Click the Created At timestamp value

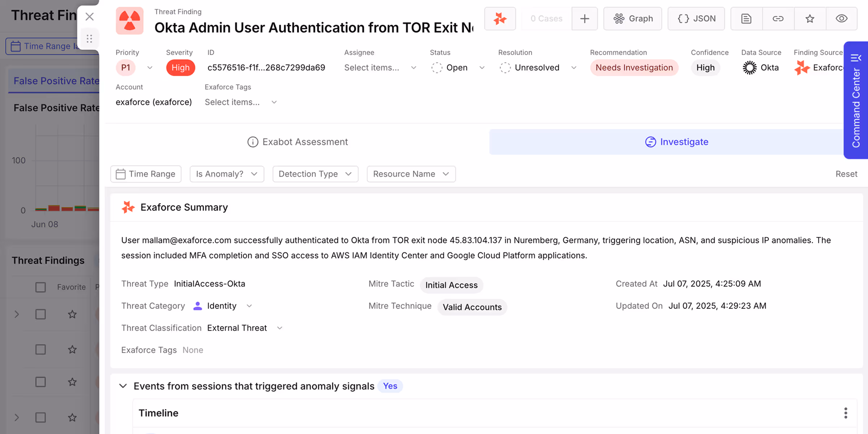click(712, 284)
